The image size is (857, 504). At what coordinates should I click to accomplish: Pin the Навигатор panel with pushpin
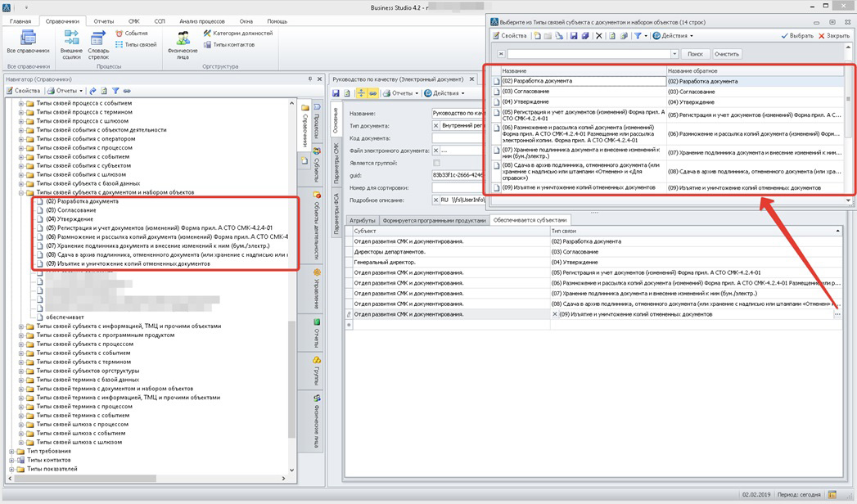310,79
